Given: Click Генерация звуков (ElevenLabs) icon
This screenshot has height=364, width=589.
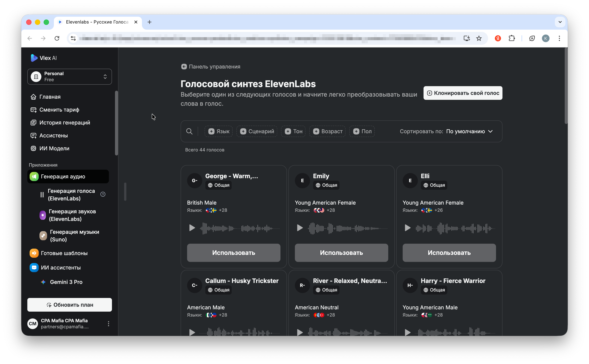Looking at the screenshot, I should tap(43, 215).
